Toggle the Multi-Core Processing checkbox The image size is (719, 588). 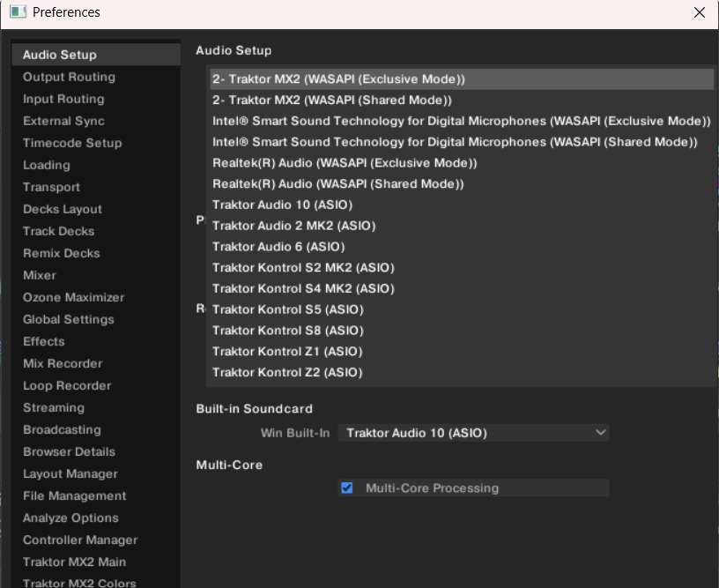pyautogui.click(x=347, y=488)
